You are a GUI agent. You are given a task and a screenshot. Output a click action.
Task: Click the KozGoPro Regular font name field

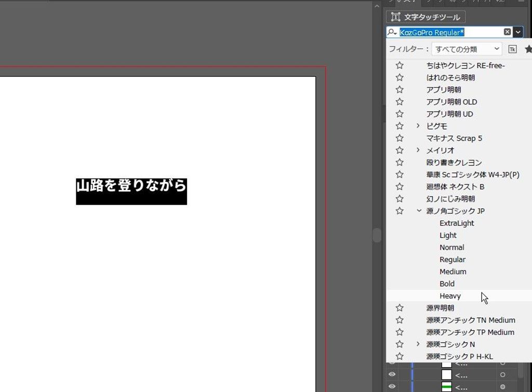449,32
